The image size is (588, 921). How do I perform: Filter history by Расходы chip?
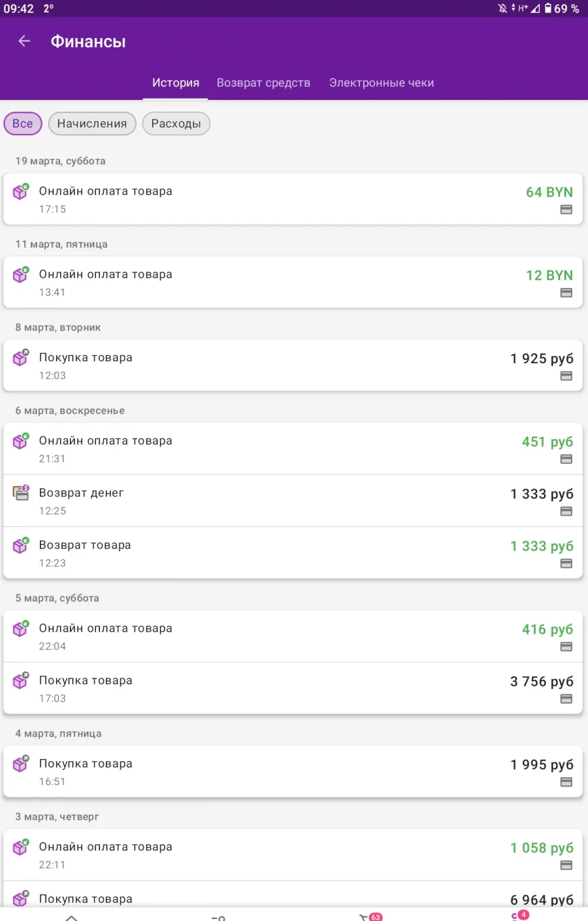click(176, 123)
